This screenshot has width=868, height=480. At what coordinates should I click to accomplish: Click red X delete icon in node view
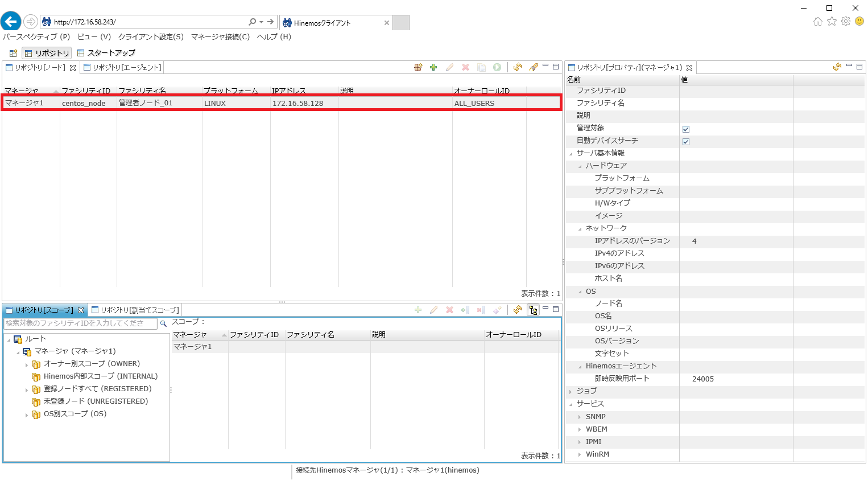[x=465, y=67]
